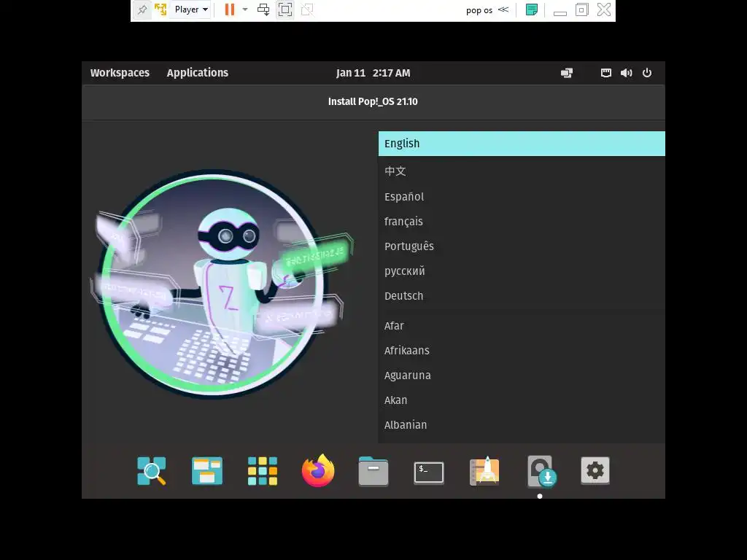The image size is (747, 560).
Task: Select English language
Action: (x=522, y=144)
